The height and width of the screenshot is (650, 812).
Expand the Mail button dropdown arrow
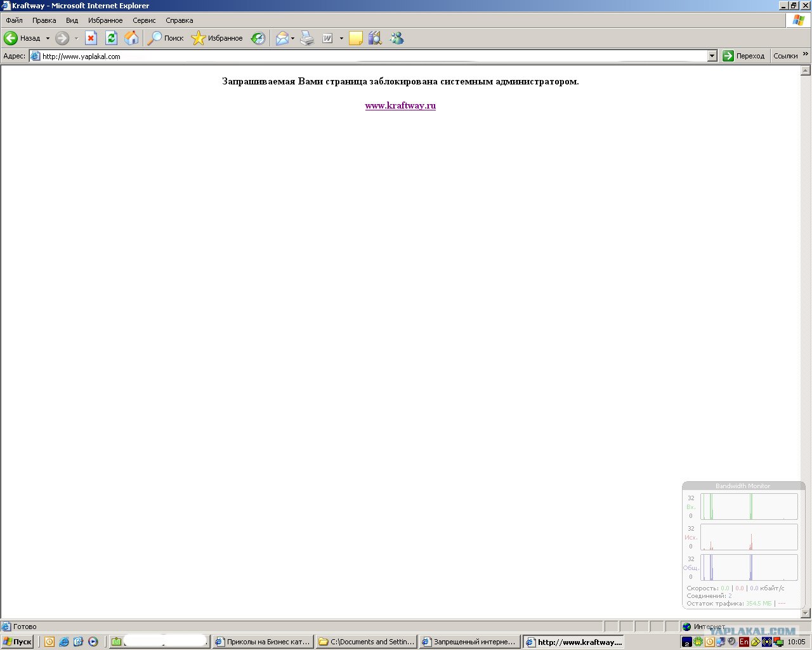(x=292, y=38)
